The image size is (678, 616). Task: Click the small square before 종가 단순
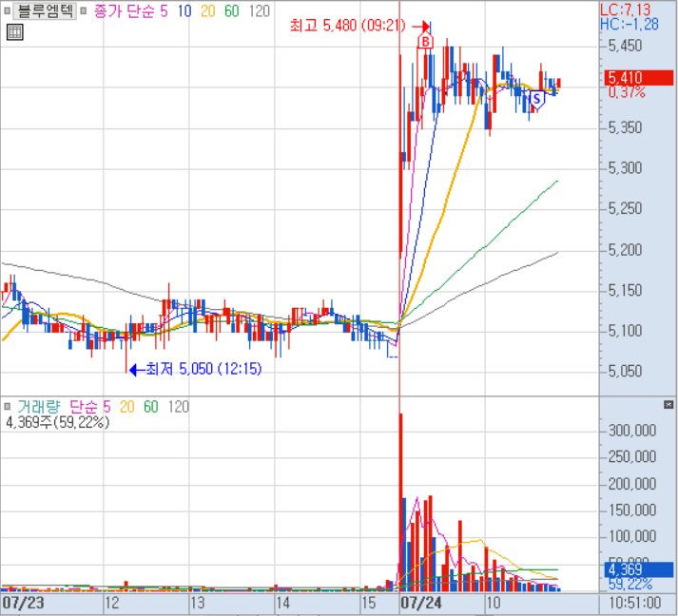pos(85,10)
